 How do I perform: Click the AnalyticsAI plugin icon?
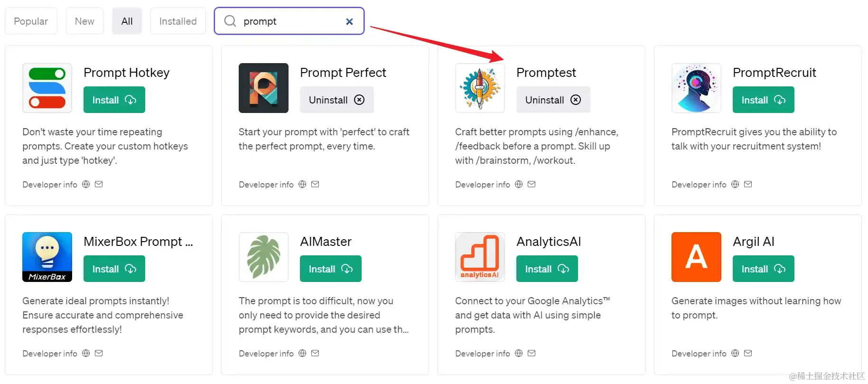click(x=479, y=257)
